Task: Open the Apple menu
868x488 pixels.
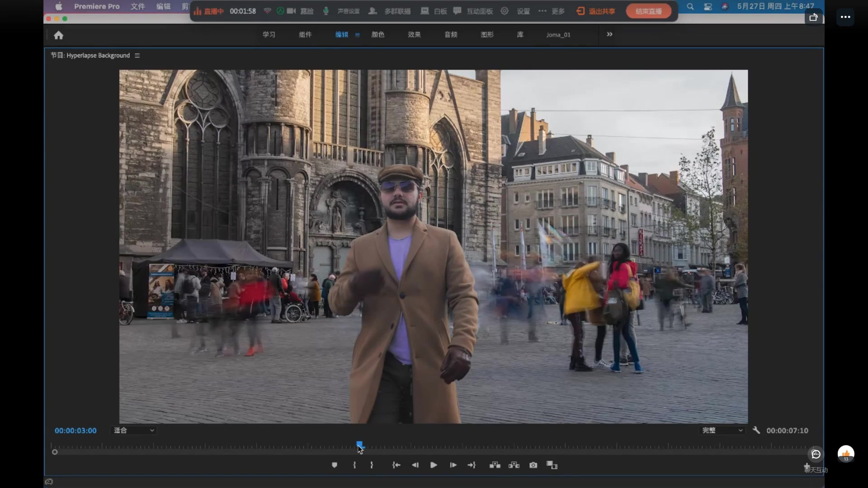Action: 59,6
